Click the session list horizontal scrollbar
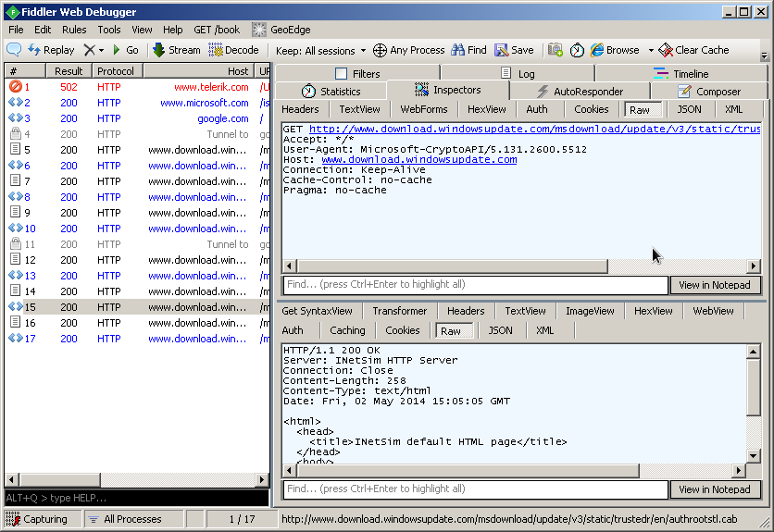Viewport: 774px width, 532px height. [x=135, y=479]
